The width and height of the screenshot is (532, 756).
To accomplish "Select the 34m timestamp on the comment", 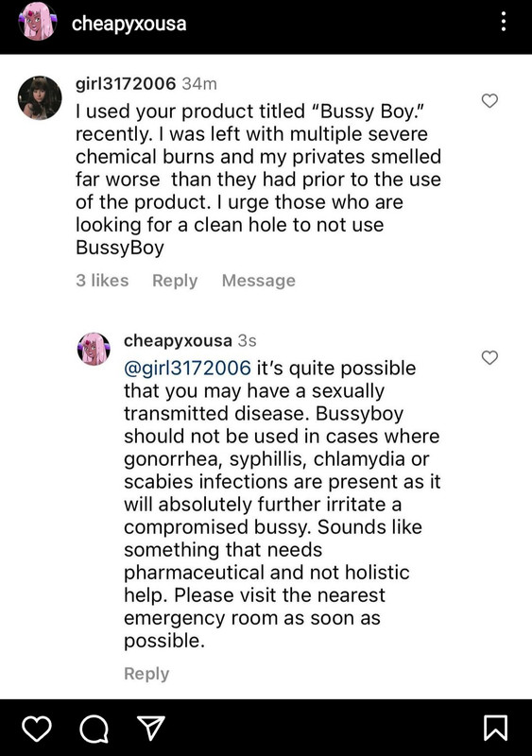I will click(199, 84).
